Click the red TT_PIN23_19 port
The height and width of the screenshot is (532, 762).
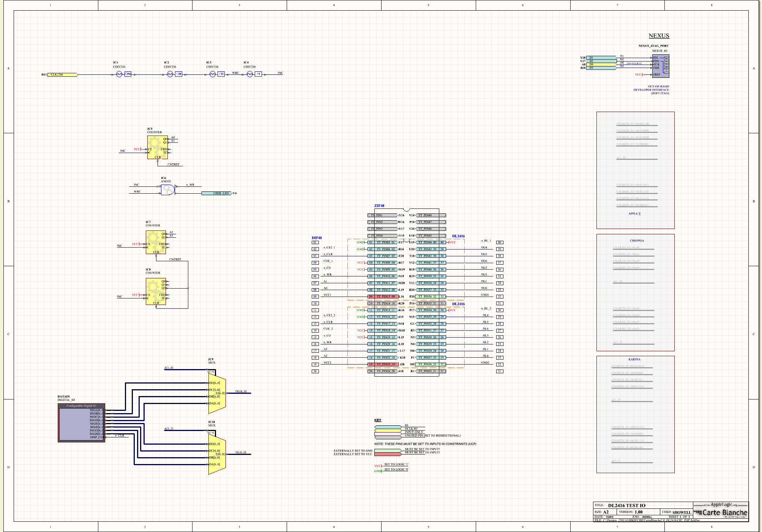(x=383, y=364)
